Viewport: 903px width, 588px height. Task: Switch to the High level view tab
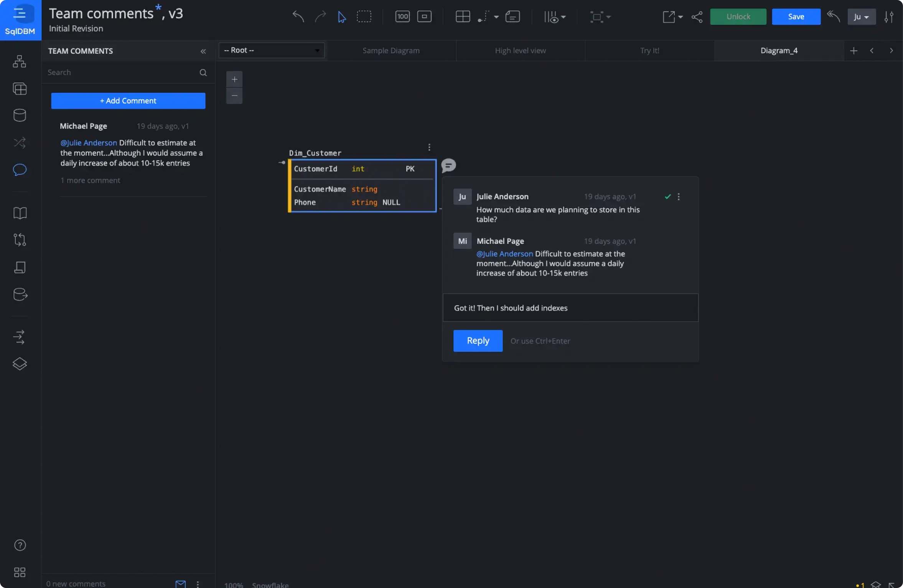point(520,51)
